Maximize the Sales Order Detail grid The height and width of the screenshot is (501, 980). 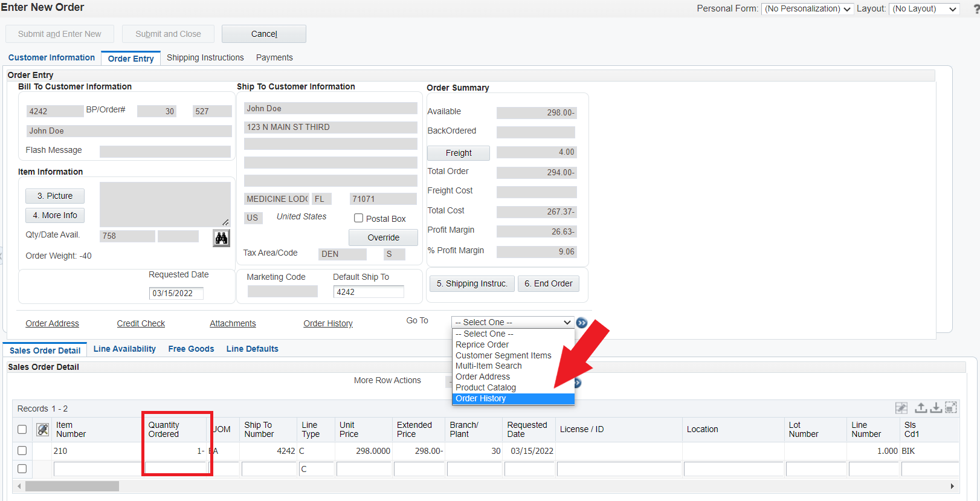(951, 408)
